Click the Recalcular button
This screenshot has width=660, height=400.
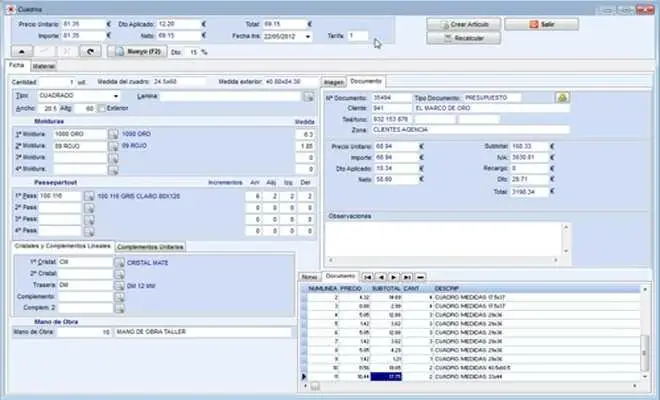463,38
